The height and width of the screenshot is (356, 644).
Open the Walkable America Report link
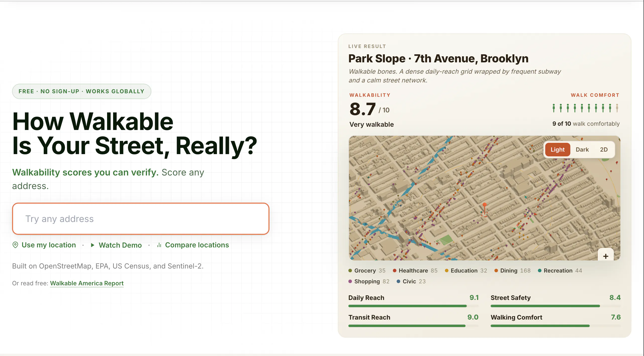click(87, 283)
